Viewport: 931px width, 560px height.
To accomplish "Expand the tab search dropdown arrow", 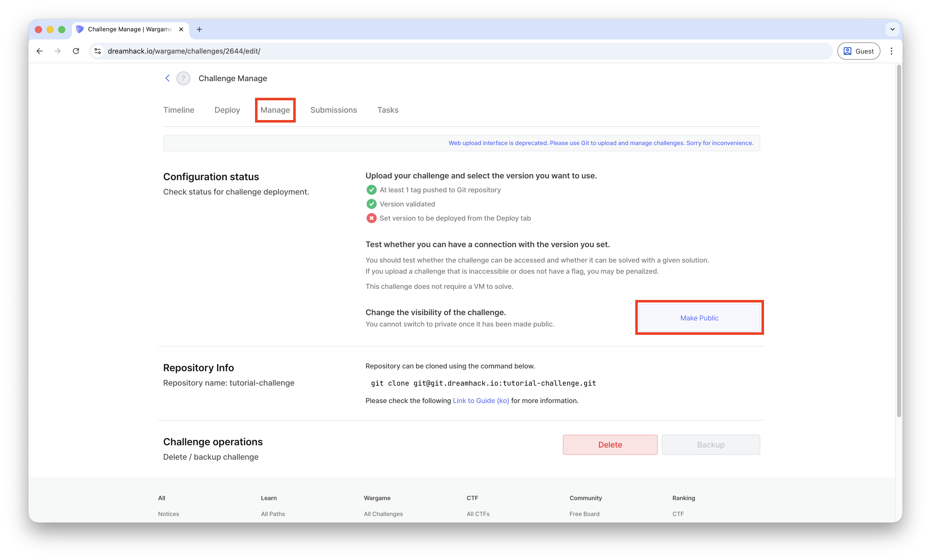I will (892, 29).
